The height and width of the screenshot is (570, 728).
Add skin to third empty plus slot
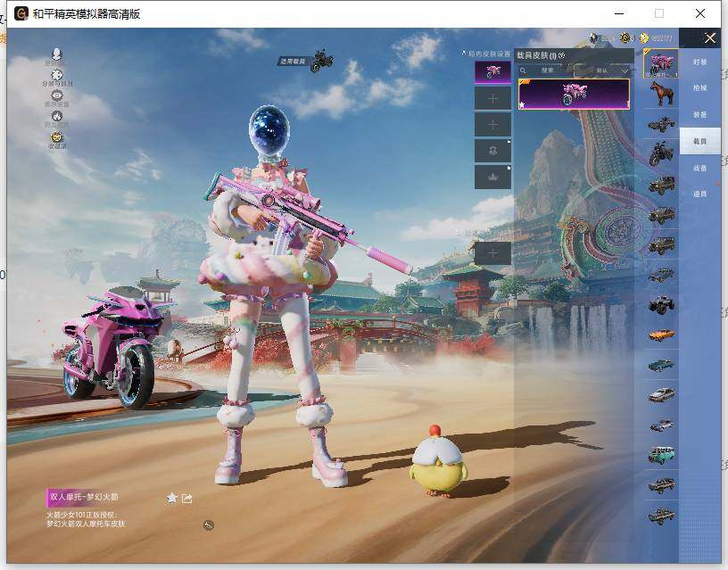492,124
